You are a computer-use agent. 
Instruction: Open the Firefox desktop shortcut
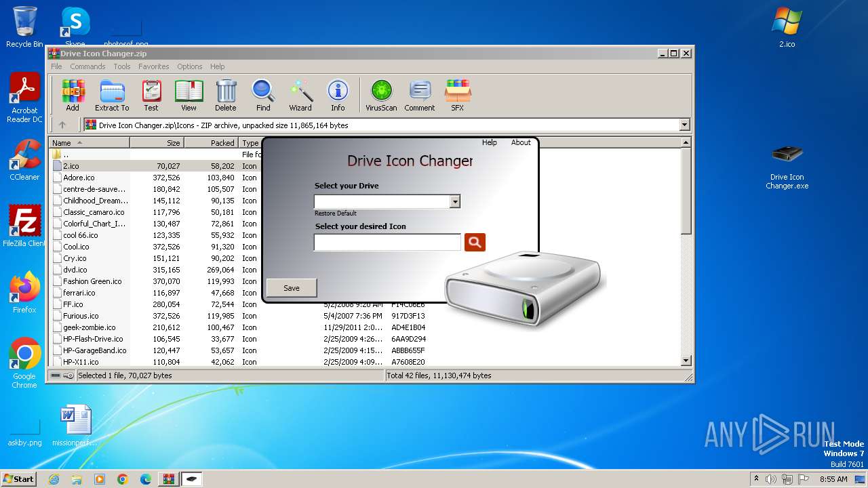click(x=24, y=293)
